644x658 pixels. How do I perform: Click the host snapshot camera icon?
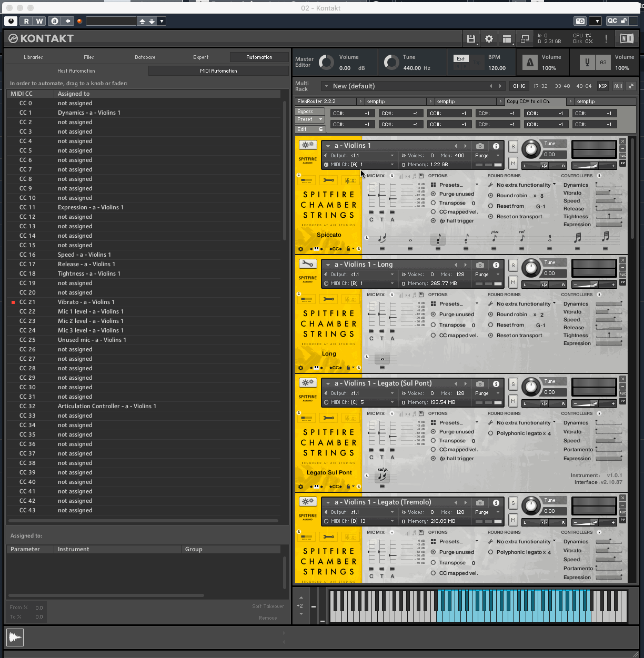click(x=580, y=21)
